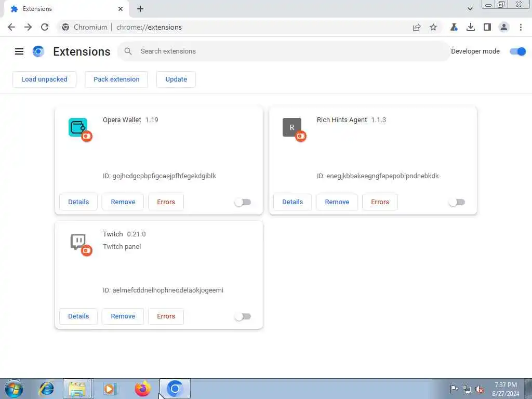Open the Downloads toolbar icon
532x399 pixels.
(471, 27)
